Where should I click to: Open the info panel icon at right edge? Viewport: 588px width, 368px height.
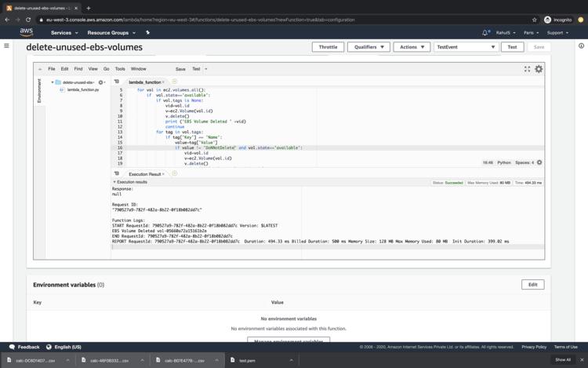coord(581,46)
